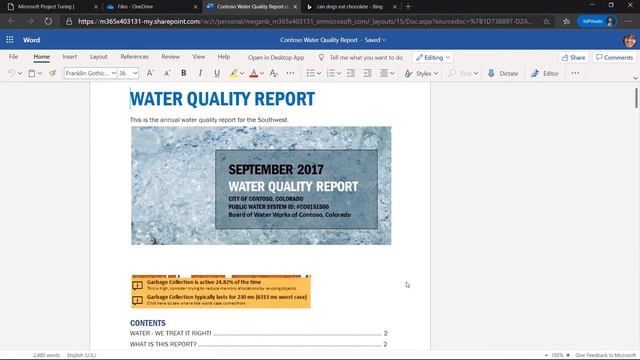The image size is (640, 360).
Task: Switch to the Layout tab
Action: [98, 57]
